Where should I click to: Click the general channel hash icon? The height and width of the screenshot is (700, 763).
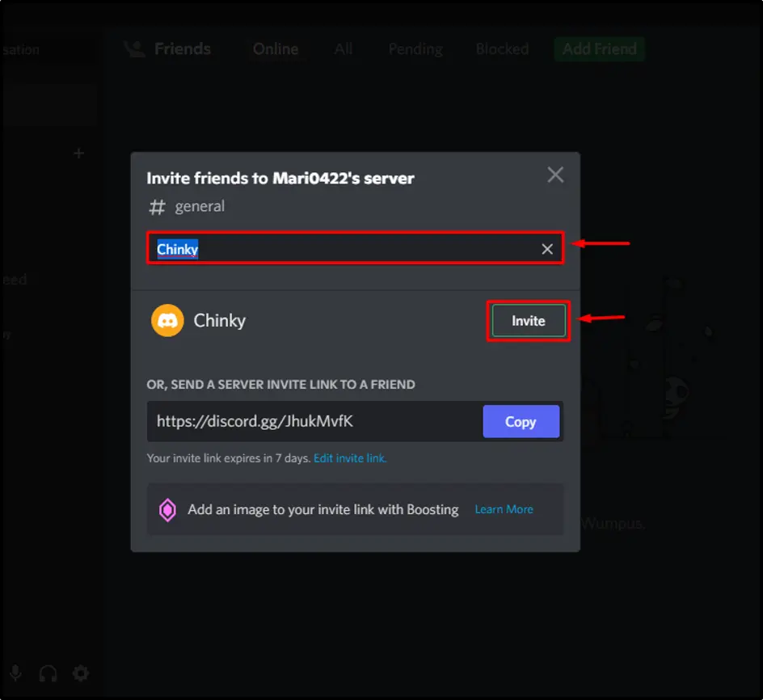157,207
